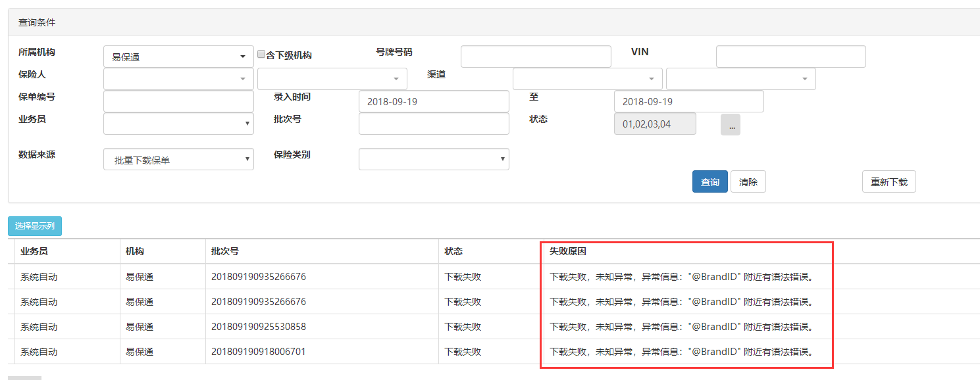Focus the 批次号 input field
980x380 pixels.
(434, 124)
